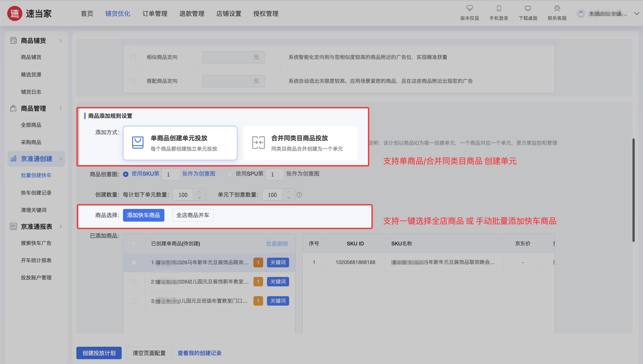Screen dimensions: 643x364
Task: Click the 下载桌面 monitor icon
Action: pyautogui.click(x=528, y=9)
